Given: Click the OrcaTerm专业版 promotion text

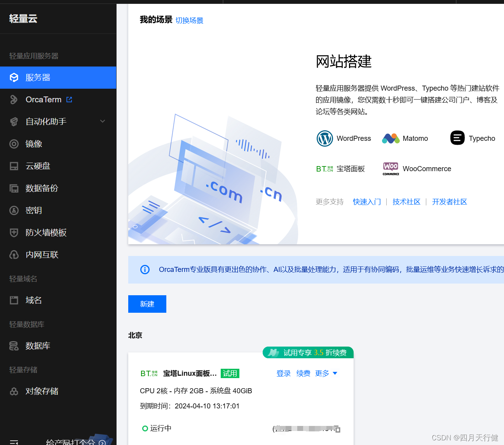Looking at the screenshot, I should coord(331,270).
